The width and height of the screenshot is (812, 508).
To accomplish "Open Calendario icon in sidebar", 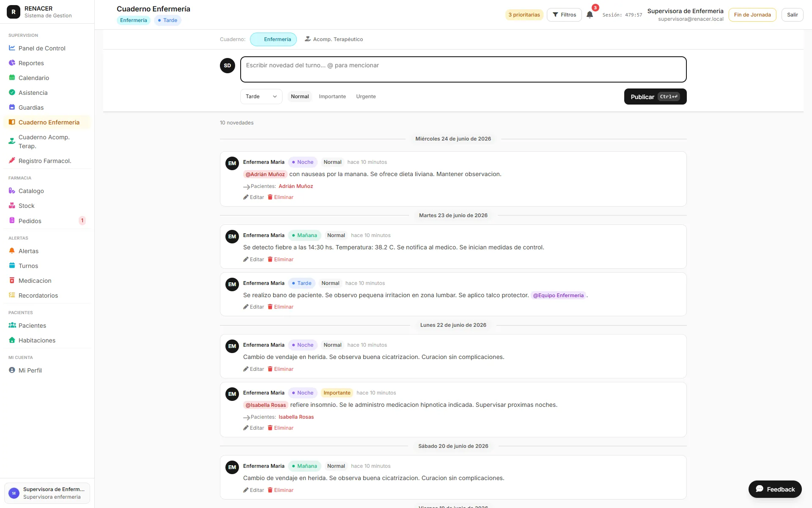I will click(12, 77).
